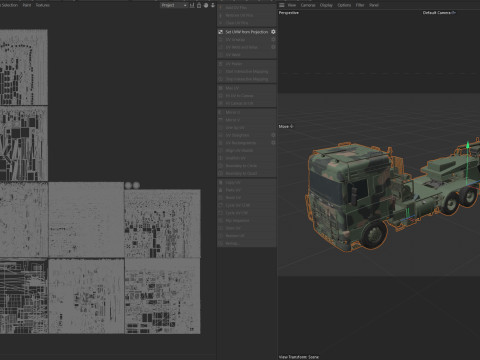Open the Project dropdown in UV editor
The width and height of the screenshot is (480, 360).
pos(174,5)
